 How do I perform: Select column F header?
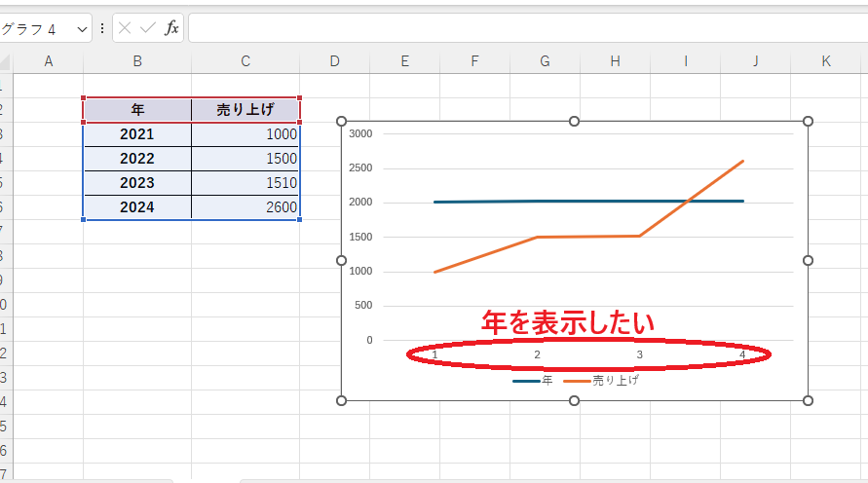(474, 61)
